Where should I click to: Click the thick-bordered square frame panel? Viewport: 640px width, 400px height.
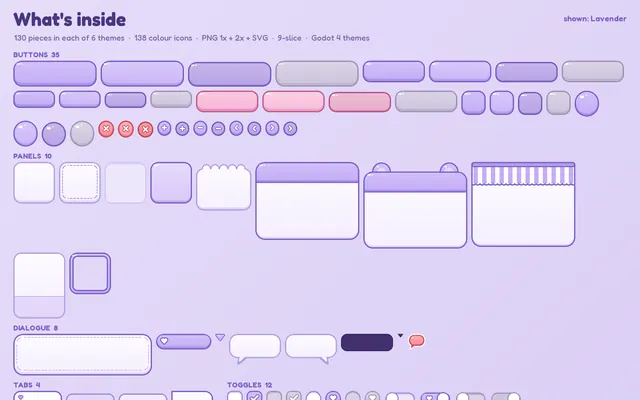click(x=90, y=273)
